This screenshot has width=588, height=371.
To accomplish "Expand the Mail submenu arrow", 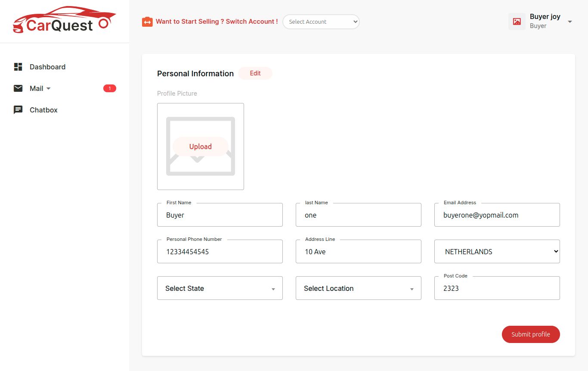I will click(48, 88).
